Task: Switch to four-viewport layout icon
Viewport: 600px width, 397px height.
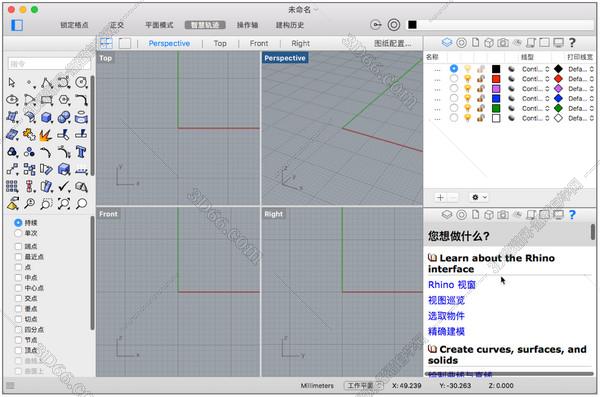Action: pos(106,43)
